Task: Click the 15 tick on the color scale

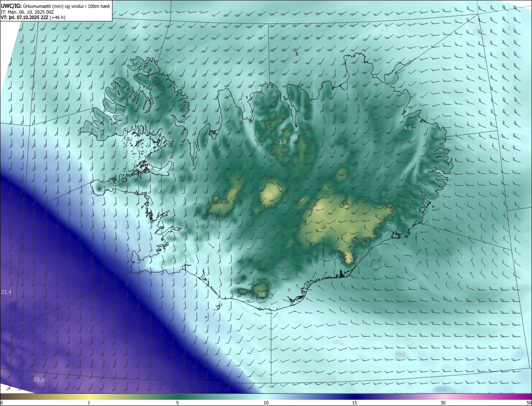Action: [x=355, y=403]
